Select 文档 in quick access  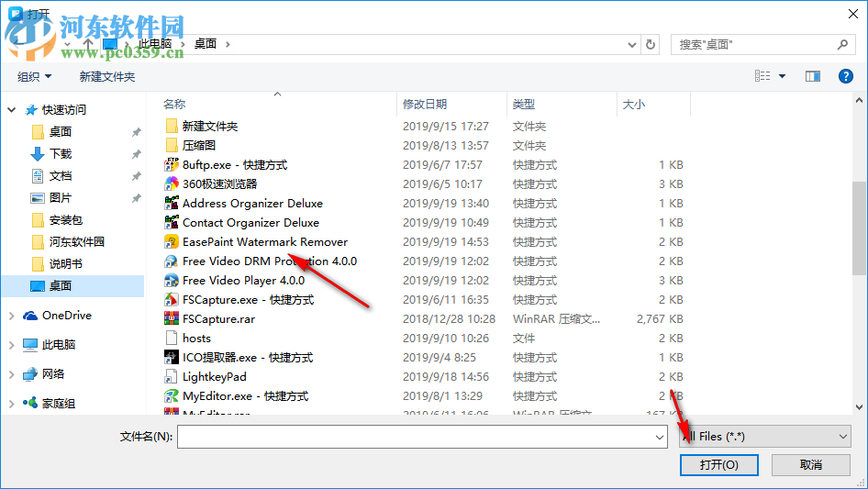coord(61,176)
